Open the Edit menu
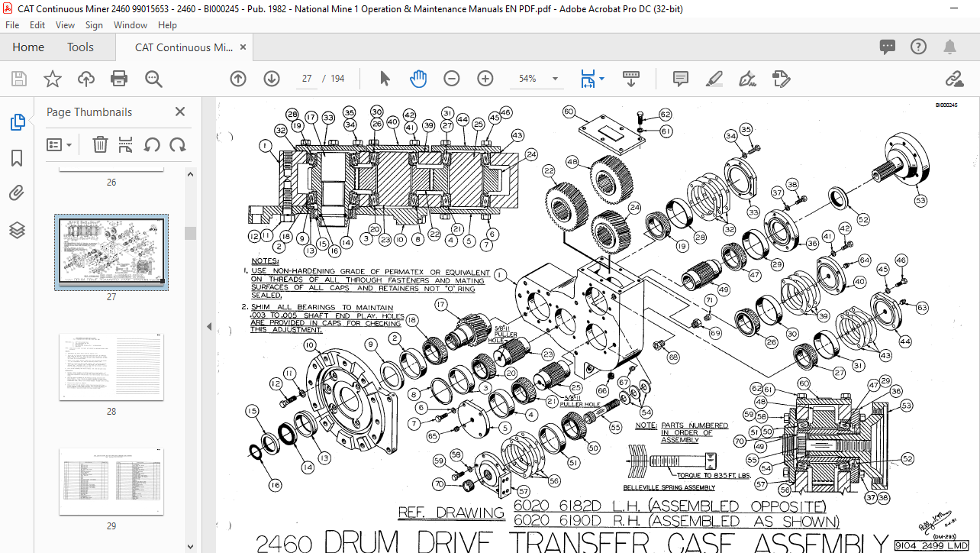This screenshot has width=980, height=553. click(x=37, y=25)
